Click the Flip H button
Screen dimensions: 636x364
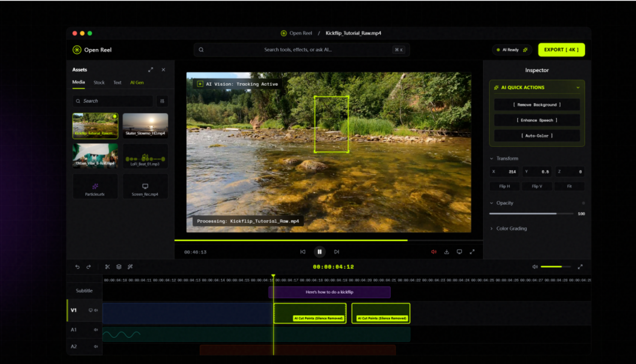click(505, 186)
